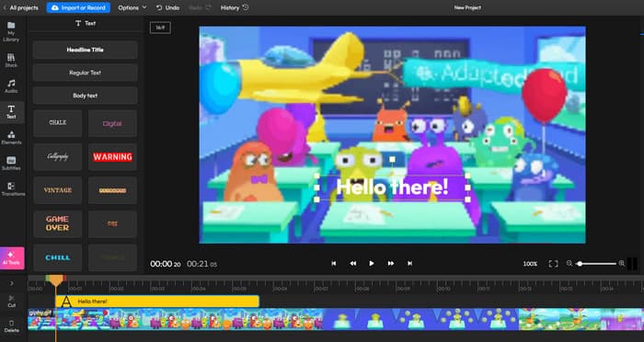
Task: Click the text box rotate handle
Action: pos(392,159)
